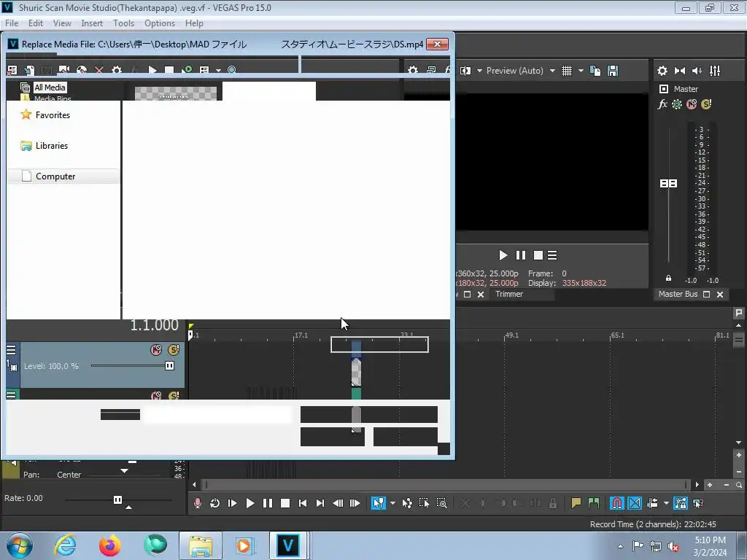Open Master FX chain
This screenshot has width=747, height=560.
tap(662, 104)
